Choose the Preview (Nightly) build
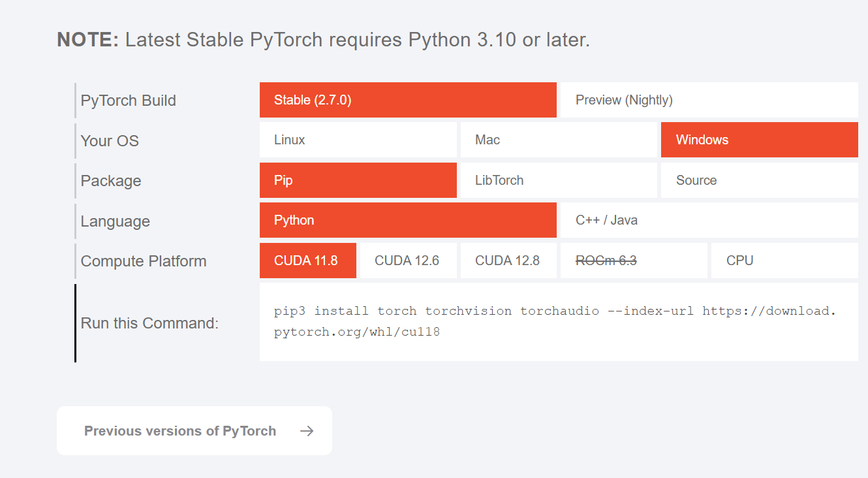Image resolution: width=868 pixels, height=478 pixels. point(709,100)
